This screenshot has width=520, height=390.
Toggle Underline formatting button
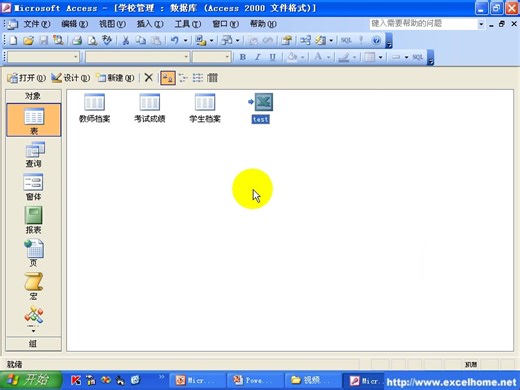tap(273, 57)
